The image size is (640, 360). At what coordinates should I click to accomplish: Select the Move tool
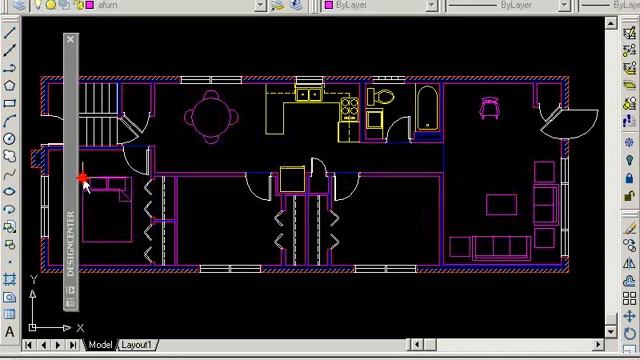tap(629, 316)
